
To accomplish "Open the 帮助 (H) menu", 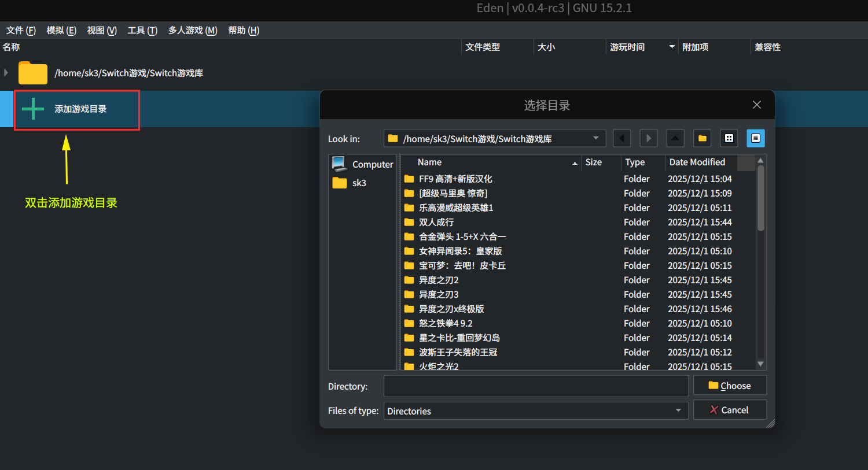I will (244, 30).
